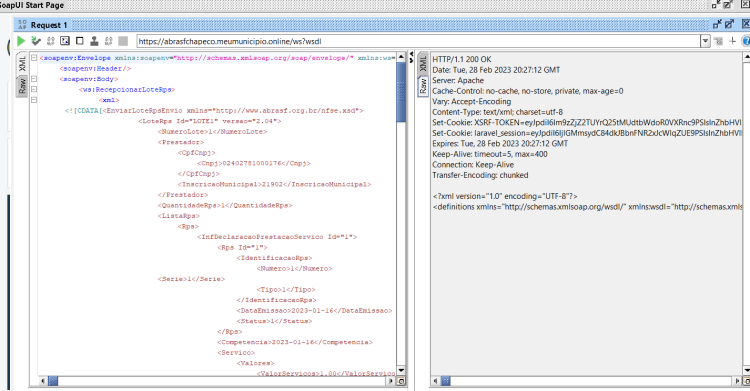Collapse the xml node fold marker
The height and width of the screenshot is (391, 750).
tap(34, 100)
